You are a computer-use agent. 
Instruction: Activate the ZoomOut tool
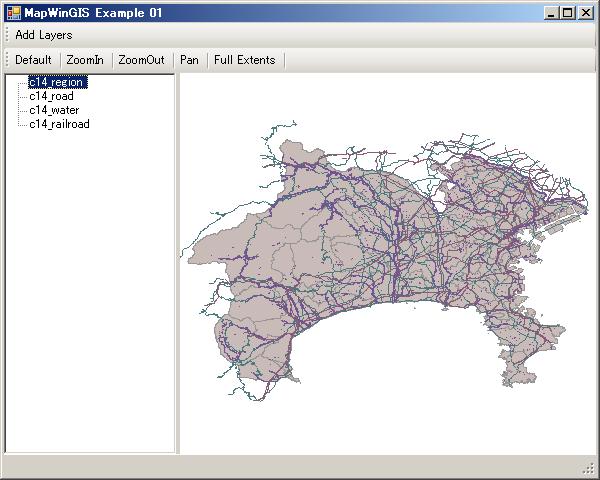coord(141,60)
